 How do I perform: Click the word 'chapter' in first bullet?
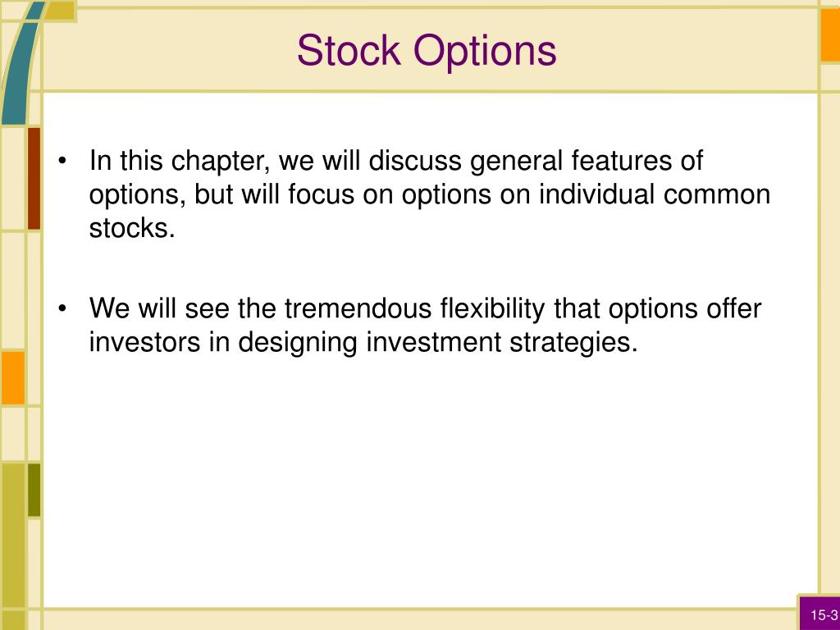220,162
